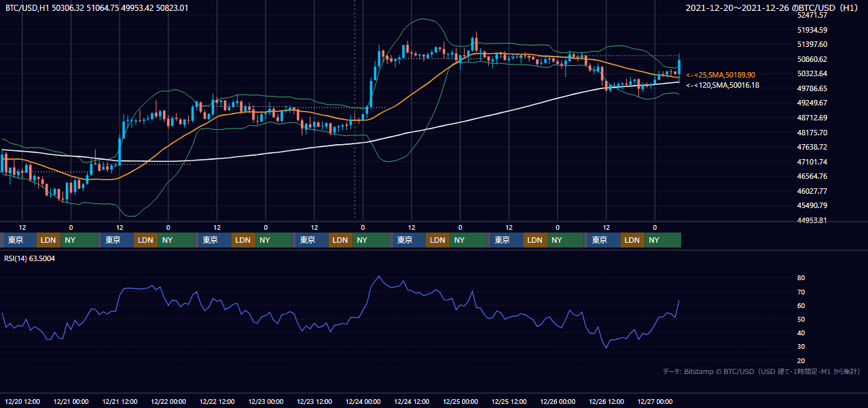Click time axis label 12/25 12:00
868x408 pixels.
point(509,402)
